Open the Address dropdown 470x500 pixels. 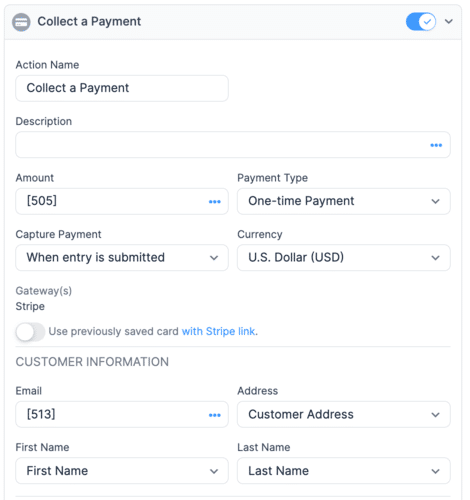[344, 414]
